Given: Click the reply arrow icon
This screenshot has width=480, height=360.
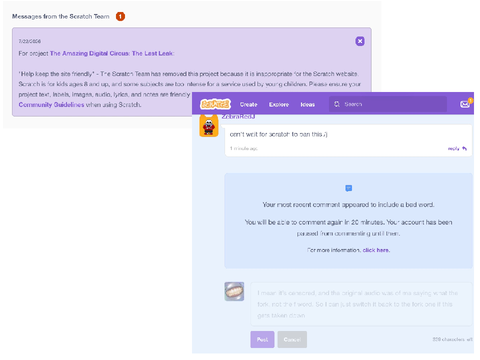Looking at the screenshot, I should click(465, 149).
